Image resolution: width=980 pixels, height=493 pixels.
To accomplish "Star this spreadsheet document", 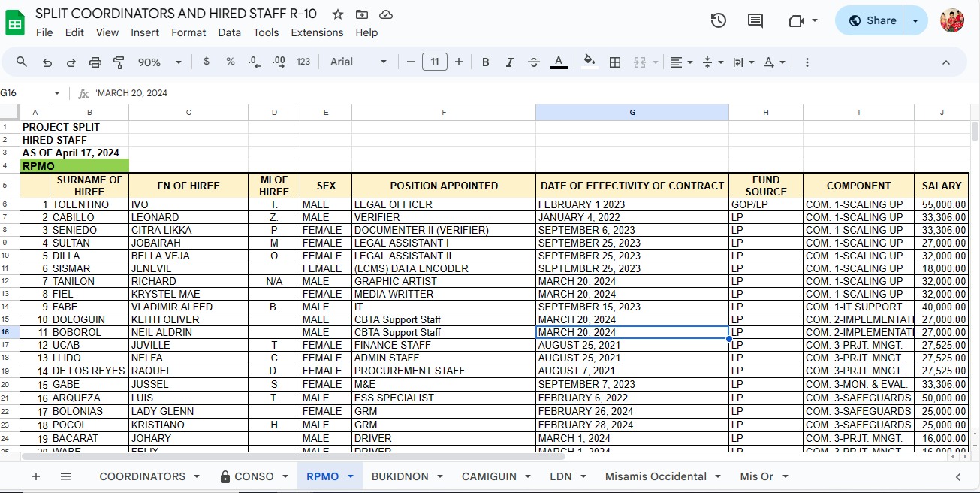I will pyautogui.click(x=338, y=14).
